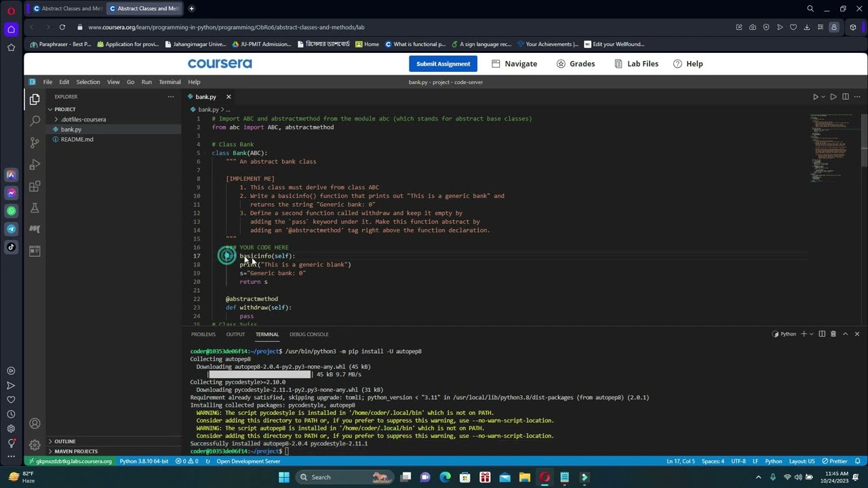
Task: Open the Extensions view icon
Action: [x=35, y=186]
